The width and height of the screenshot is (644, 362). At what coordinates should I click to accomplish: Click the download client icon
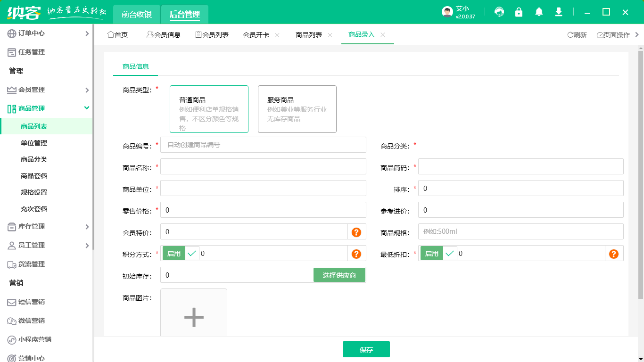point(558,12)
